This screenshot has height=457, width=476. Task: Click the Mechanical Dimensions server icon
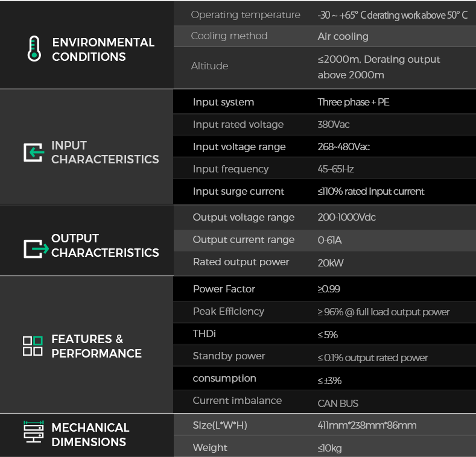click(34, 432)
